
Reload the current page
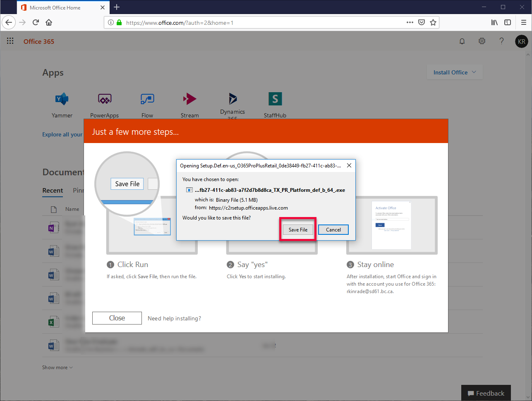(x=36, y=22)
